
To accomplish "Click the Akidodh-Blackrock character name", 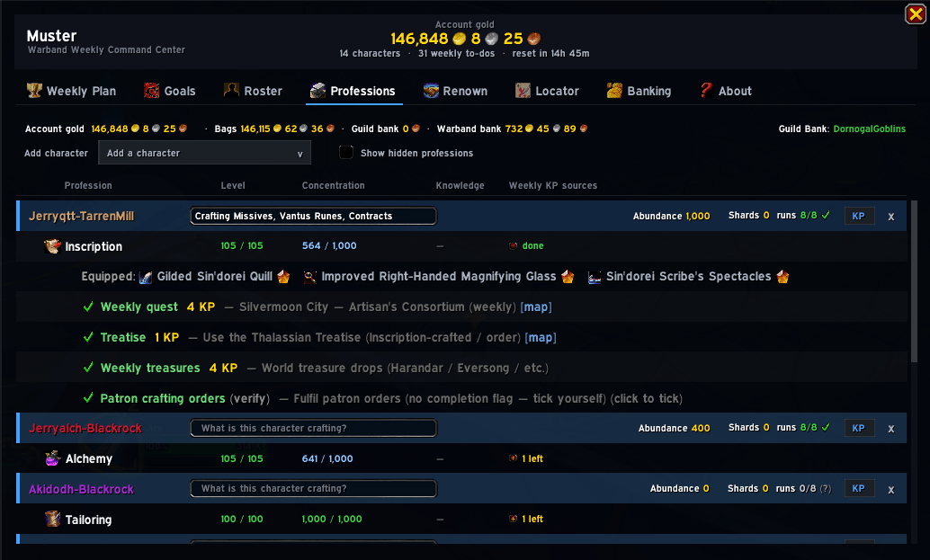I will [x=81, y=489].
